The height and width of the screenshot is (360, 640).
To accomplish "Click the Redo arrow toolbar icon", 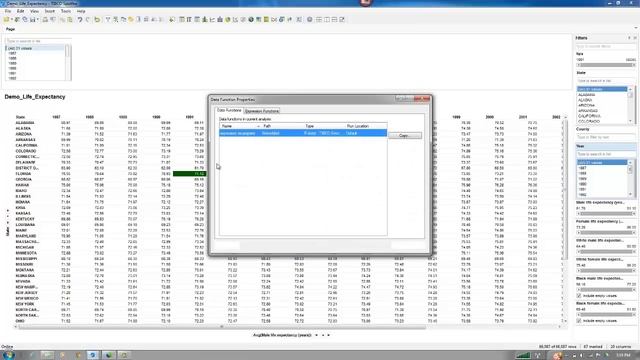I will click(x=88, y=19).
